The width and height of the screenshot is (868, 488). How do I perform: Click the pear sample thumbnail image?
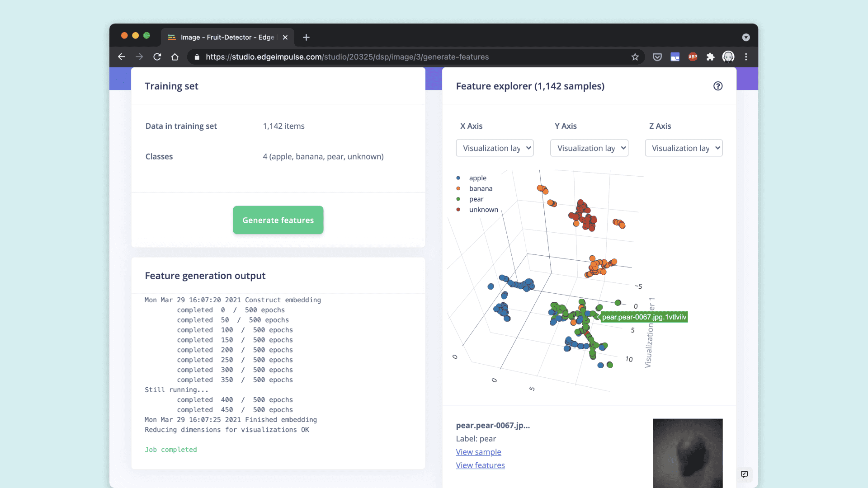(x=687, y=453)
